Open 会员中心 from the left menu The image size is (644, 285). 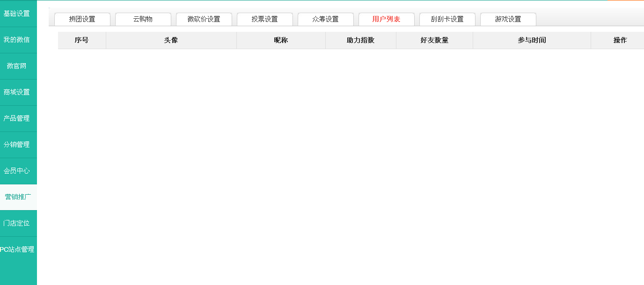17,171
